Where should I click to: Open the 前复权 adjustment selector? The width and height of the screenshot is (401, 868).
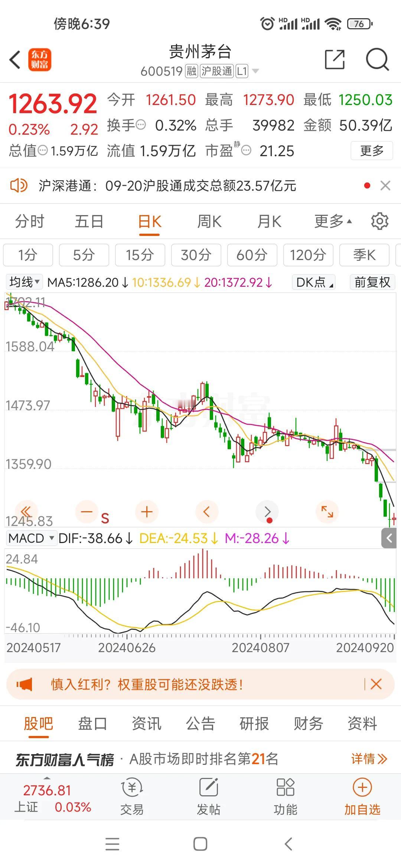[x=372, y=282]
